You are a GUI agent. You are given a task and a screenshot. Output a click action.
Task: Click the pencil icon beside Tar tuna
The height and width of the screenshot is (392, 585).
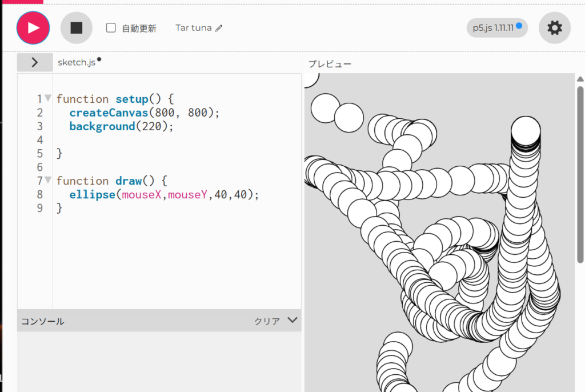219,28
